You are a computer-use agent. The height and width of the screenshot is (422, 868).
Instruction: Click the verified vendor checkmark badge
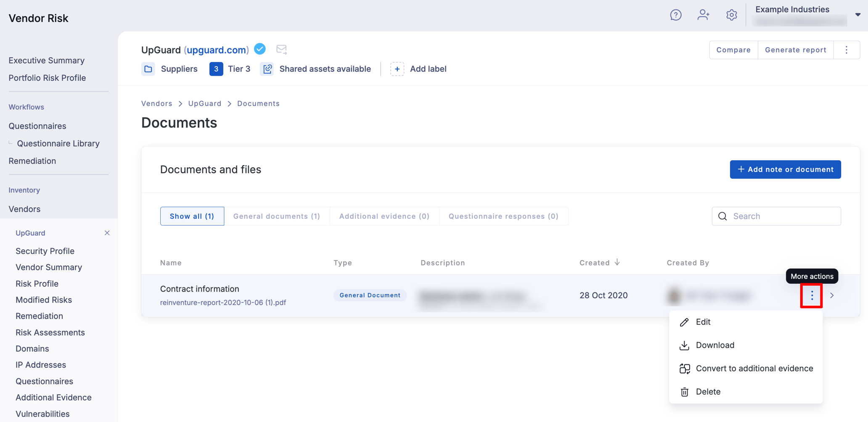260,49
